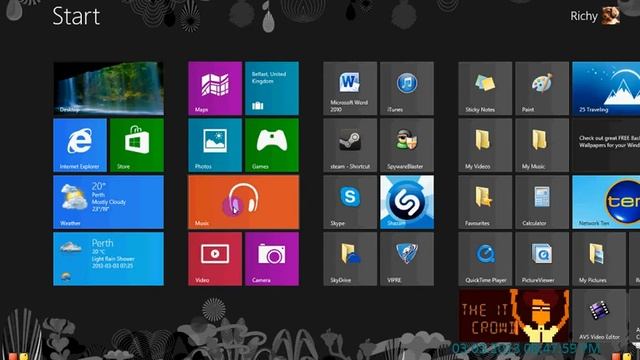The width and height of the screenshot is (640, 360).
Task: Open PictureViewer tile
Action: [542, 259]
